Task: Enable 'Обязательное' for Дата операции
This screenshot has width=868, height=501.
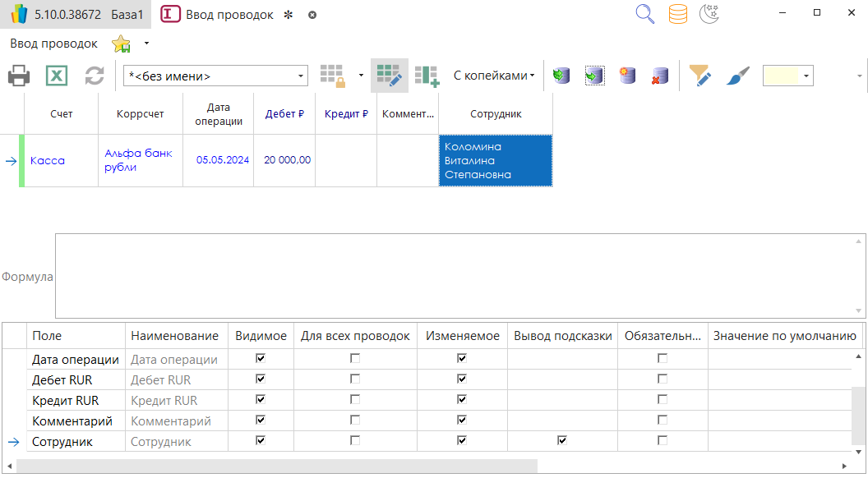Action: pyautogui.click(x=663, y=359)
